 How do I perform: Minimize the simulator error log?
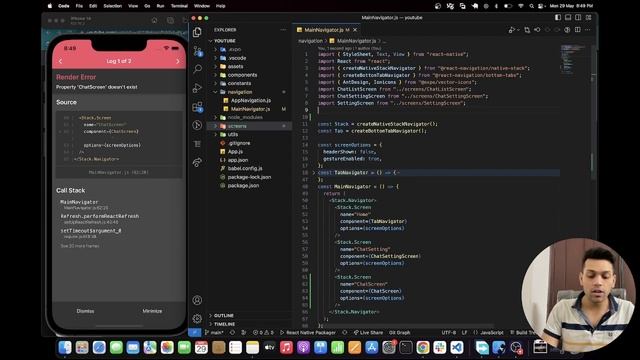(x=152, y=311)
